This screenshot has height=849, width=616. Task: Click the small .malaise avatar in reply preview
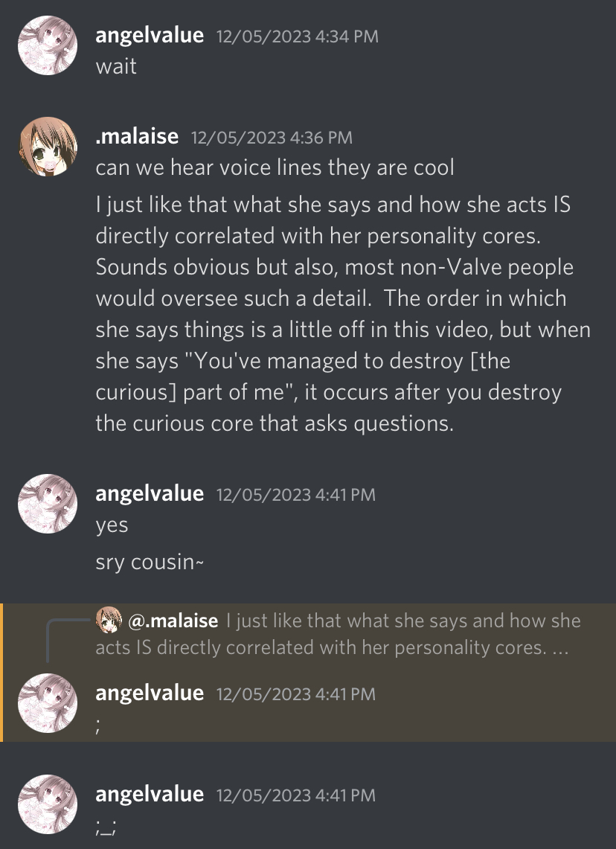pyautogui.click(x=109, y=620)
